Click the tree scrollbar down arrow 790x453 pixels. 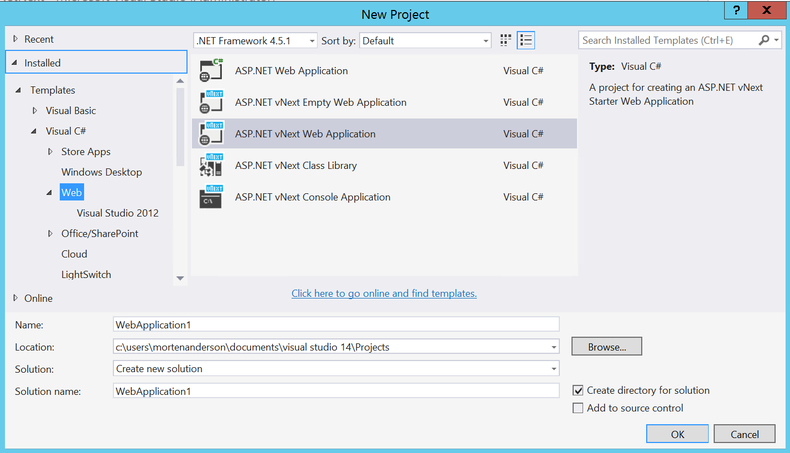(x=180, y=278)
